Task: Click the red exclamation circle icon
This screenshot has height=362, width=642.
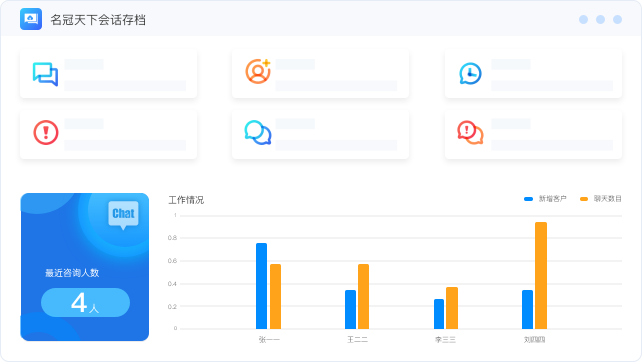Action: click(x=45, y=133)
